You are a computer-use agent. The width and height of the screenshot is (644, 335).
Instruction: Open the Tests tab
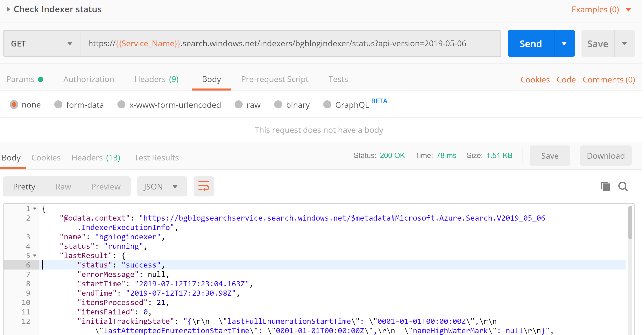[x=338, y=79]
